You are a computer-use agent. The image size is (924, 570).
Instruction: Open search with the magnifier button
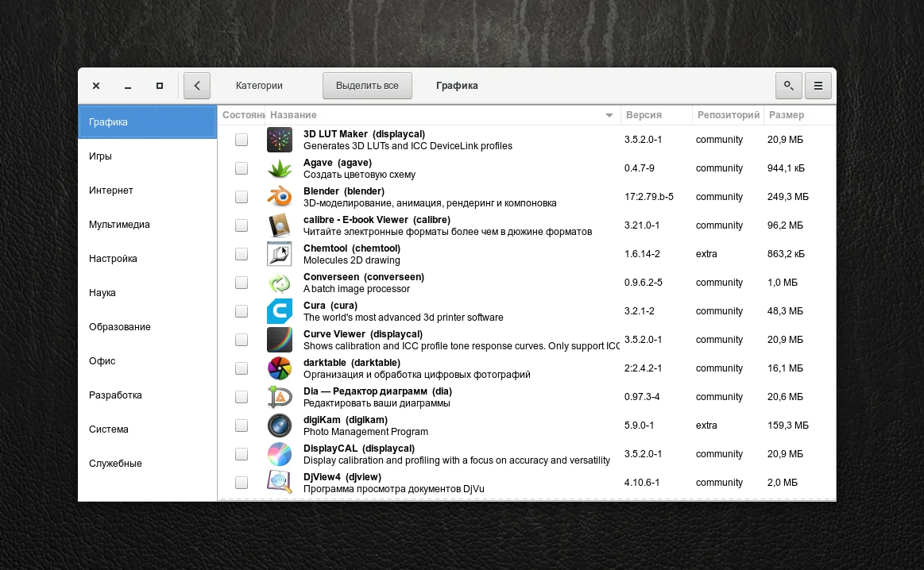[788, 86]
